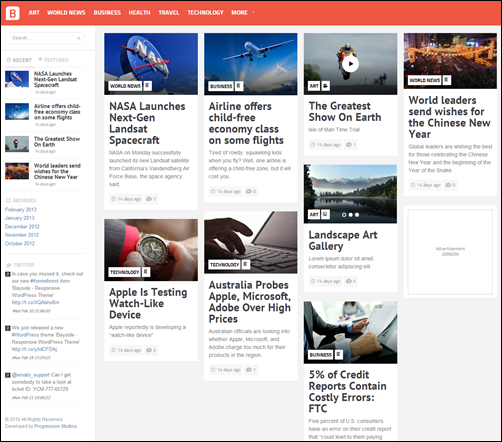Click Technology tag on Australia Probes card
The width and height of the screenshot is (502, 442).
224,264
